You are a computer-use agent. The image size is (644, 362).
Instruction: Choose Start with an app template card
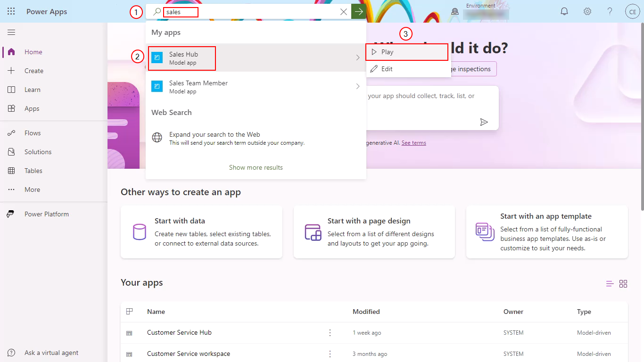point(547,232)
